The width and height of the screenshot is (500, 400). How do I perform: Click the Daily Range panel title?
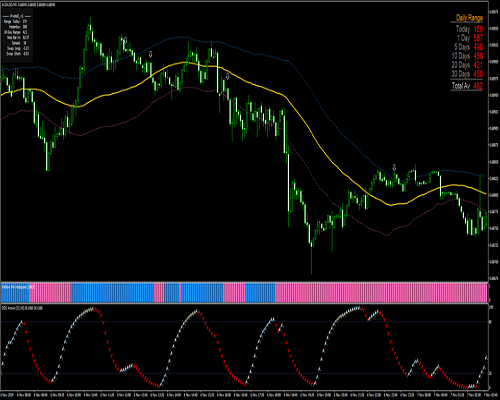tap(469, 18)
